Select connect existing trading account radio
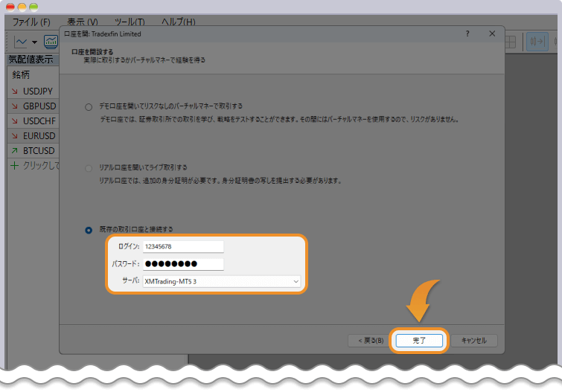 tap(89, 230)
